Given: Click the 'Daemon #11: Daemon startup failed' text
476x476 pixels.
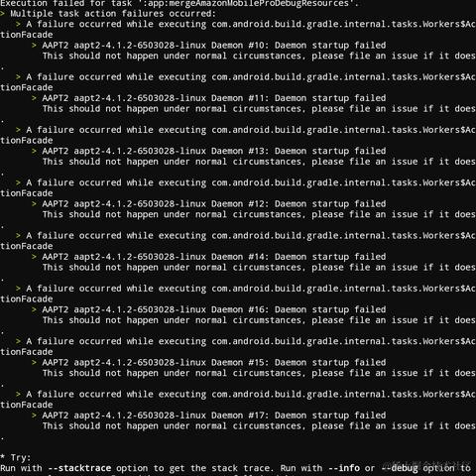Looking at the screenshot, I should [x=298, y=98].
